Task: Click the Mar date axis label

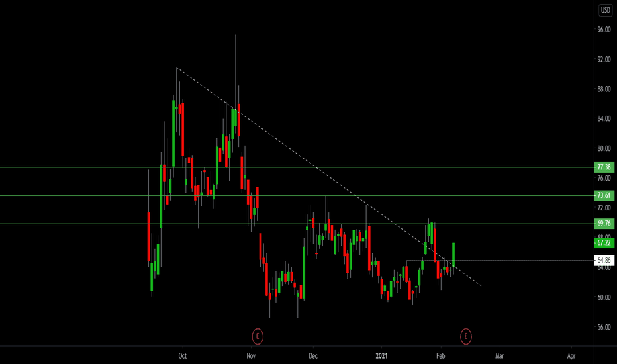Action: coord(500,356)
